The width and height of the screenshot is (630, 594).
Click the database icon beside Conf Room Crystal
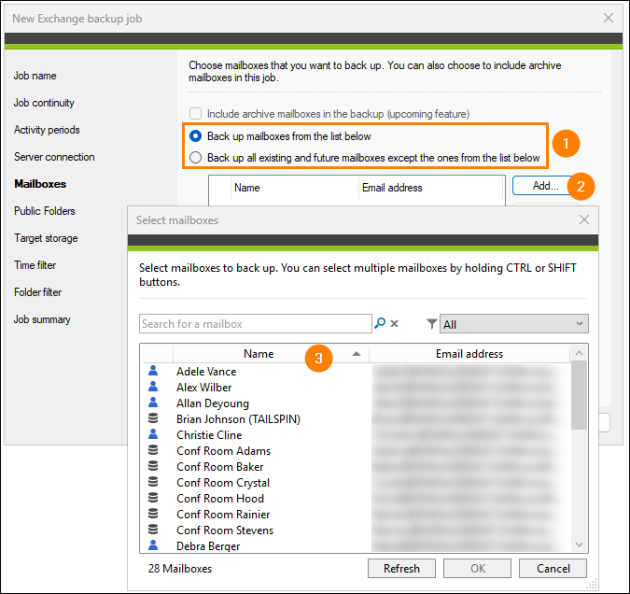click(153, 482)
